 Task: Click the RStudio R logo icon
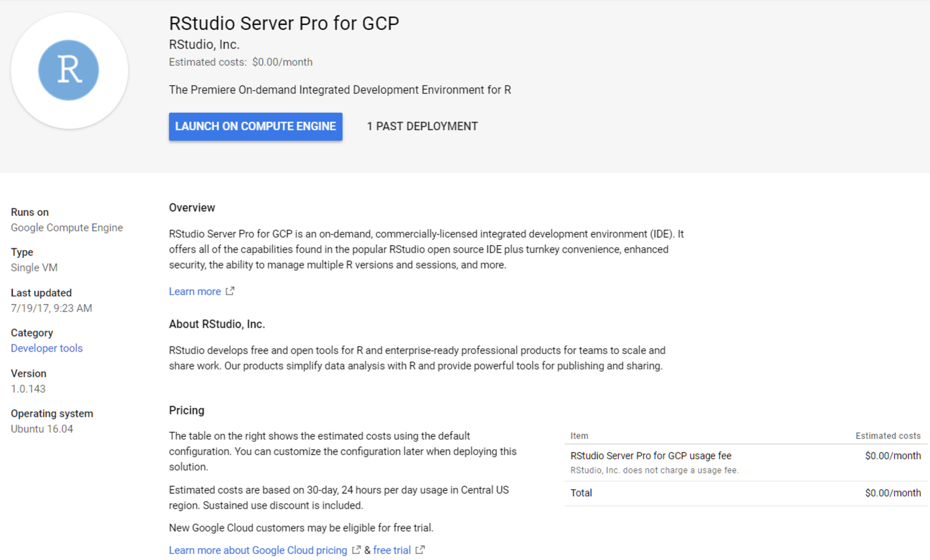pyautogui.click(x=69, y=70)
